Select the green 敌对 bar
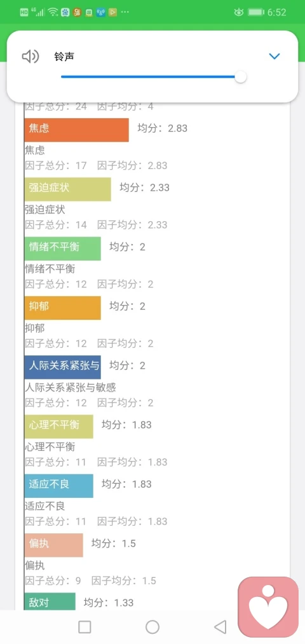 coord(50,601)
